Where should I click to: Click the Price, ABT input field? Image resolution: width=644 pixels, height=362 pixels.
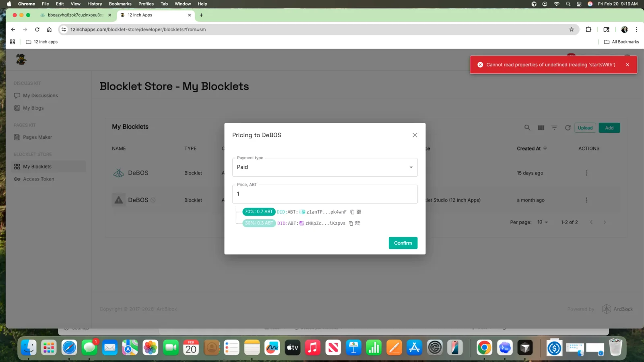coord(325,194)
